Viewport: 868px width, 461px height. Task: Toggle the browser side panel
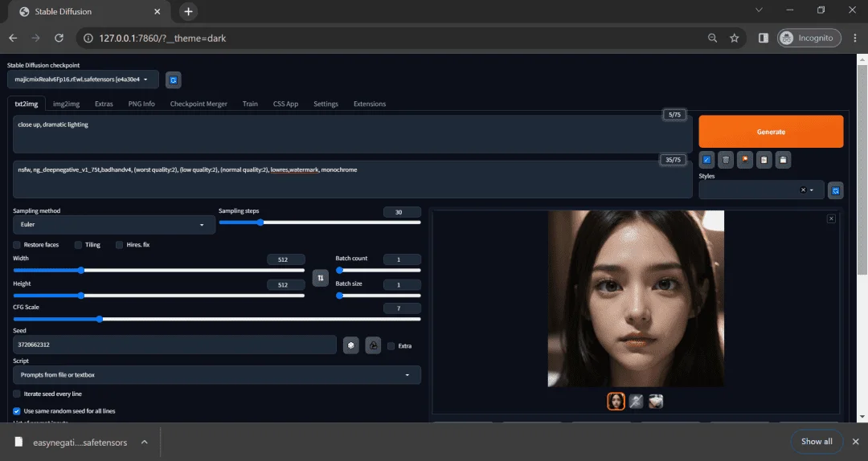click(x=764, y=39)
